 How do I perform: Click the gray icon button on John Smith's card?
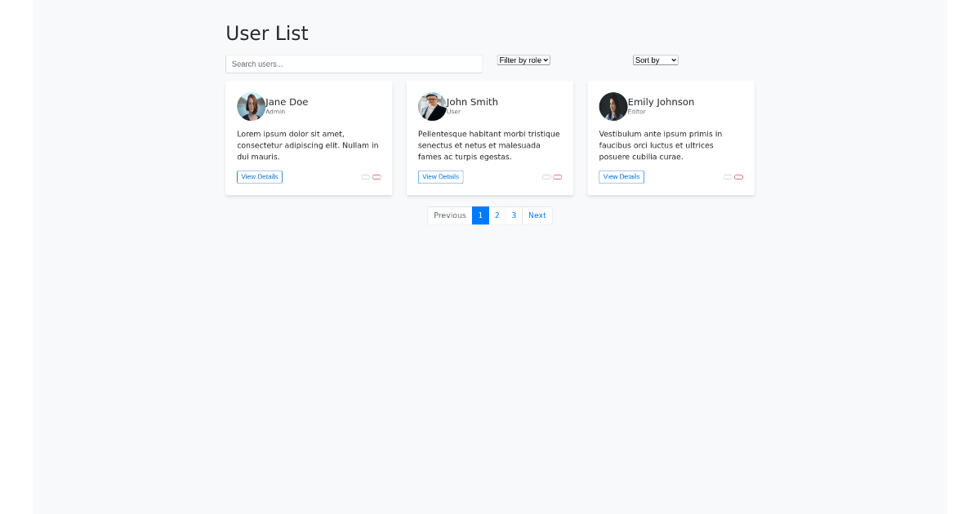point(547,177)
